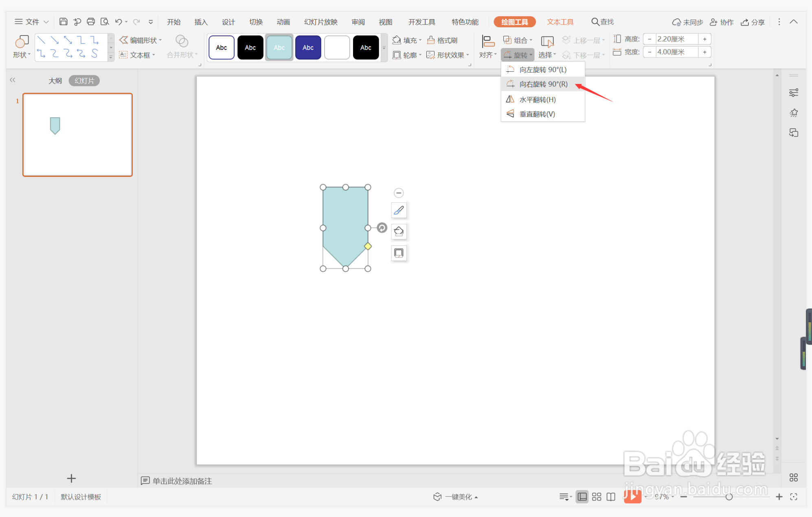Switch to 幻灯片 slides panel view
The height and width of the screenshot is (517, 812).
[x=84, y=81]
